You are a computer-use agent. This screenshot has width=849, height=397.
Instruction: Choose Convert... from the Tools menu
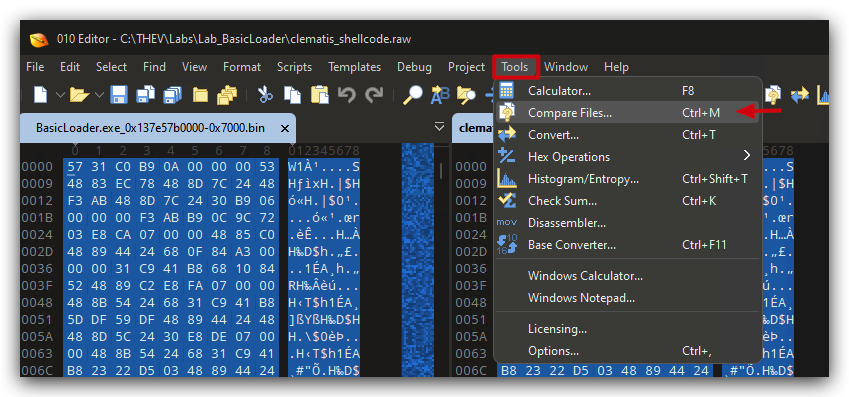(x=628, y=134)
